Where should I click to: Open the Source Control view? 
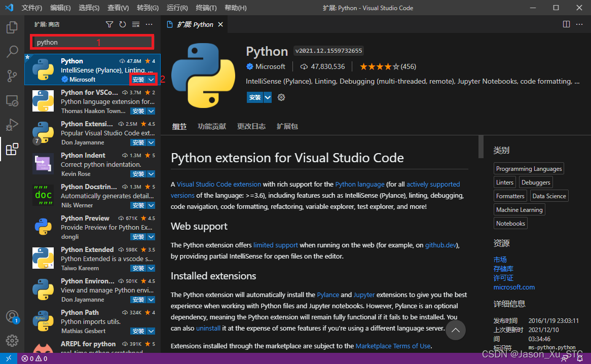(12, 76)
